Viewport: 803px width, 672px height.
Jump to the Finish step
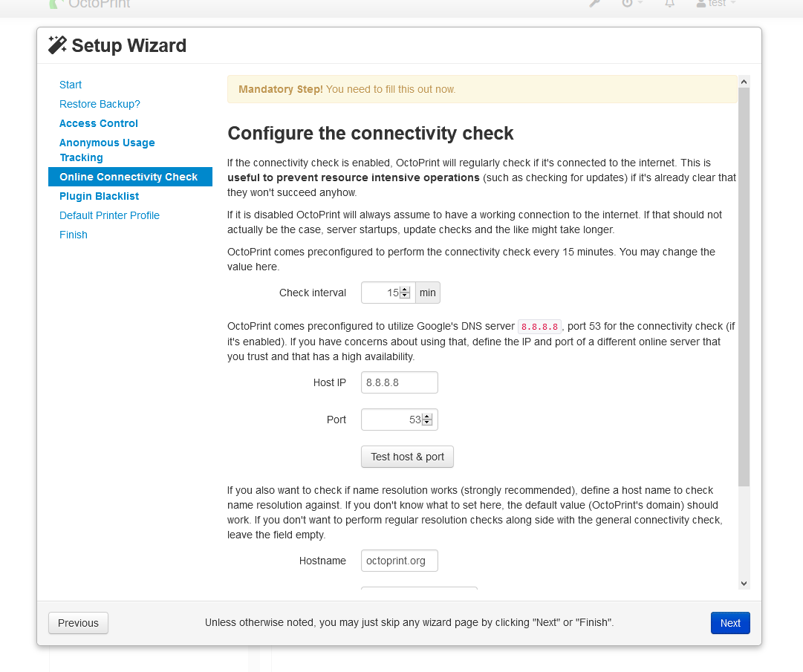click(74, 235)
